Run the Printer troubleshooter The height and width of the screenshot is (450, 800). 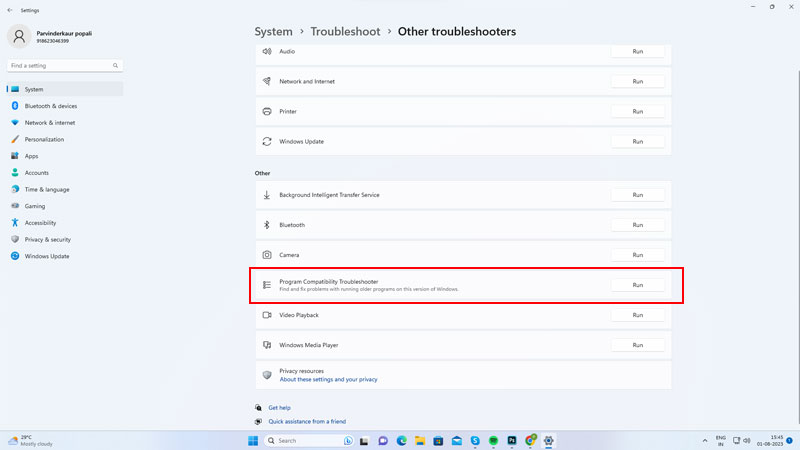(x=638, y=112)
